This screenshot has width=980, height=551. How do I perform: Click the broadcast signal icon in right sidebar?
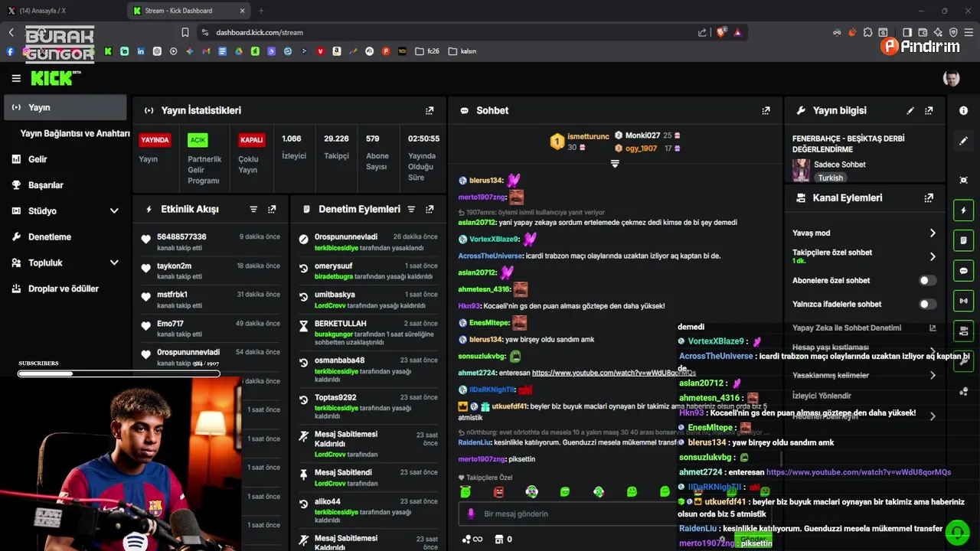coord(963,301)
